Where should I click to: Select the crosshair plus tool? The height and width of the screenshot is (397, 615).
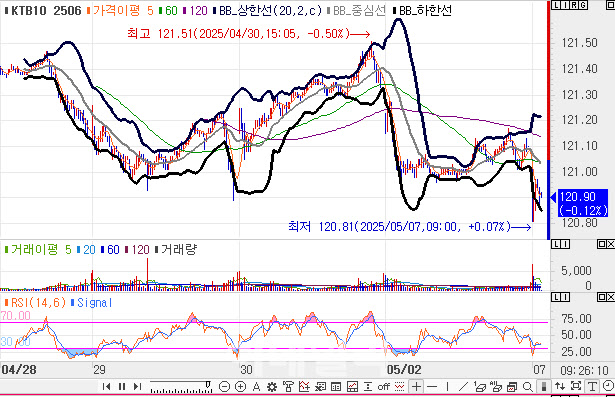[x=417, y=386]
